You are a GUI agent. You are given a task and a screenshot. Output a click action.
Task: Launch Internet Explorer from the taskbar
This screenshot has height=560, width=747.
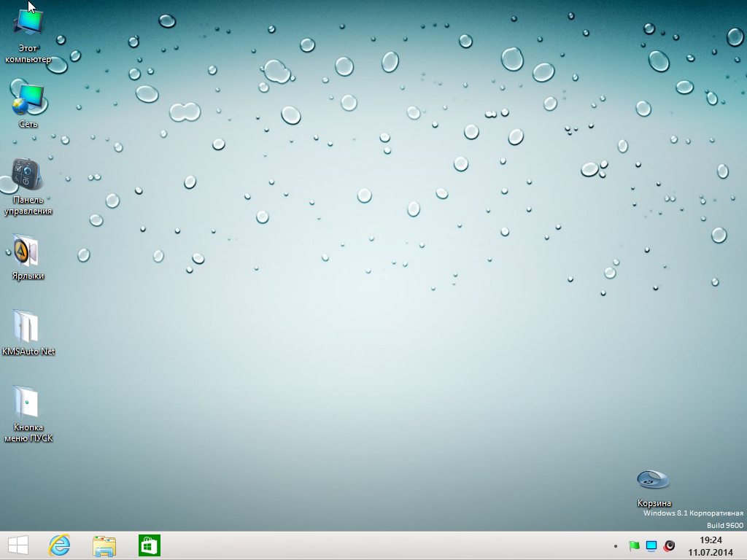coord(60,545)
